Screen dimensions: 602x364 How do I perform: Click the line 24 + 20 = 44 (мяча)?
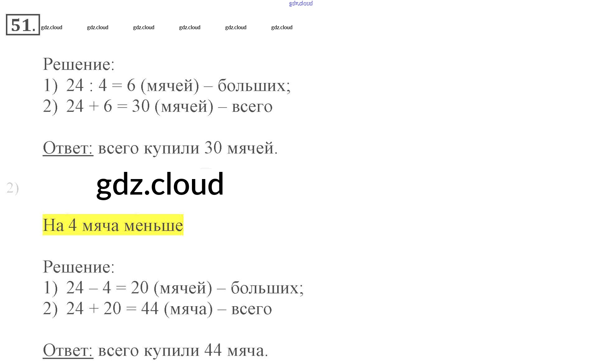[139, 309]
